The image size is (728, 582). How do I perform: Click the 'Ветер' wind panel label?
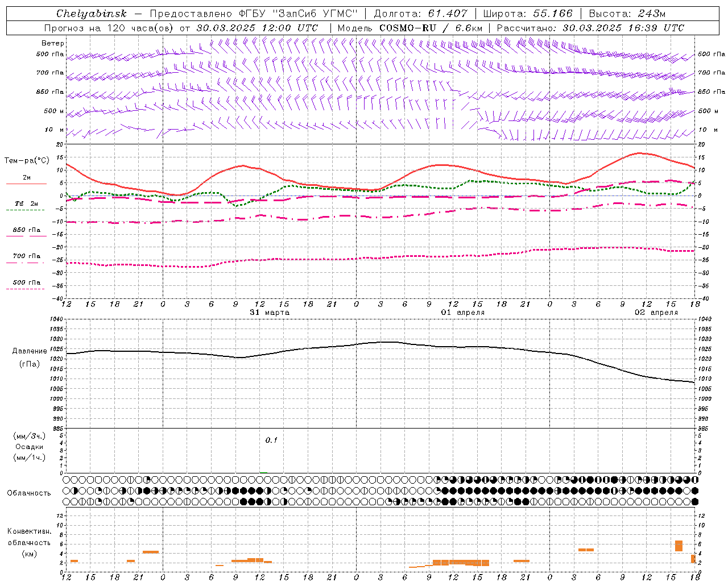click(x=53, y=43)
